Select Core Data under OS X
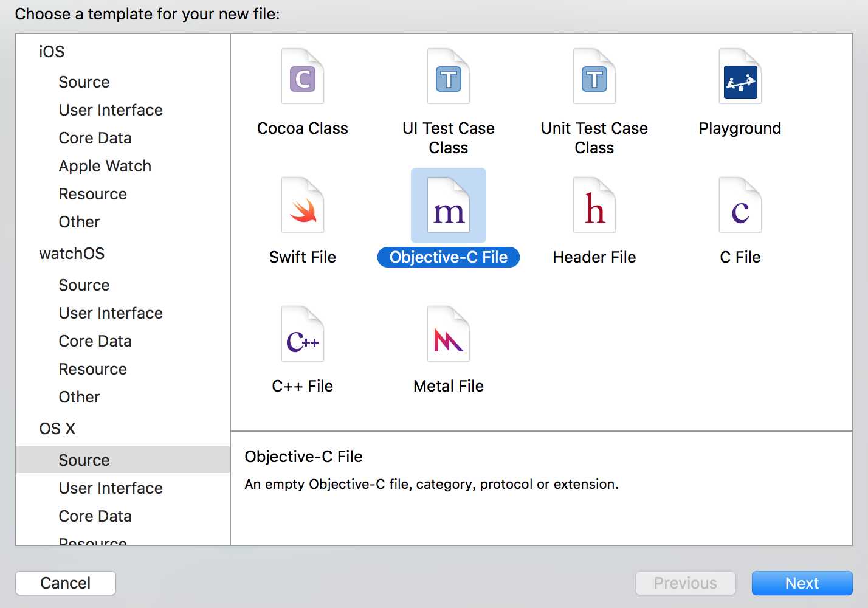This screenshot has width=868, height=608. pyautogui.click(x=95, y=516)
